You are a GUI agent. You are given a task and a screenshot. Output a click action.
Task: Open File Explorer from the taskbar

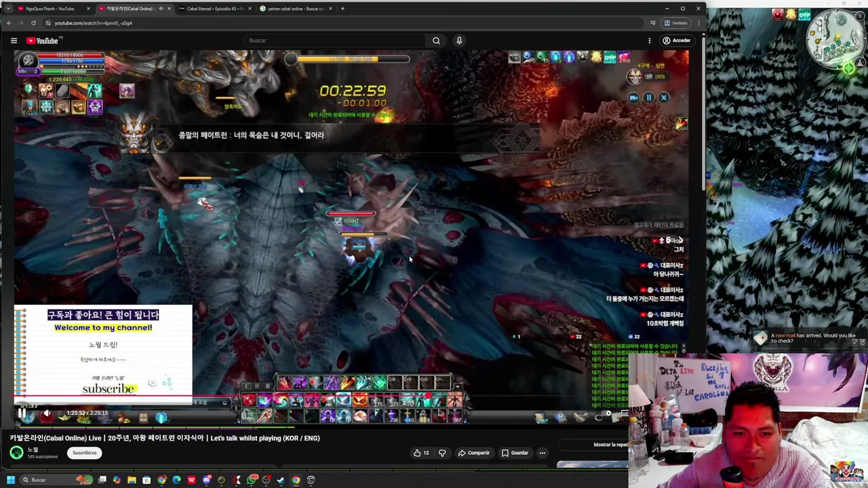tap(132, 480)
